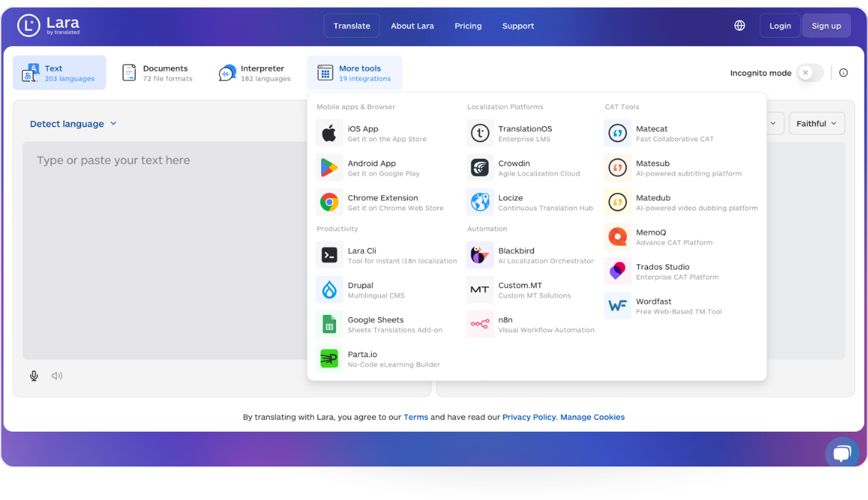Open Support navigation item
This screenshot has width=868, height=500.
coord(518,26)
